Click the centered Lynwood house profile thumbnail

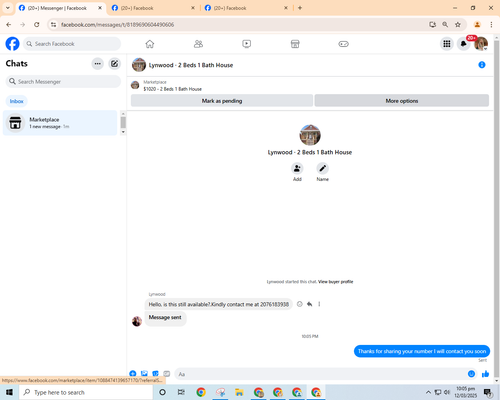pos(310,135)
